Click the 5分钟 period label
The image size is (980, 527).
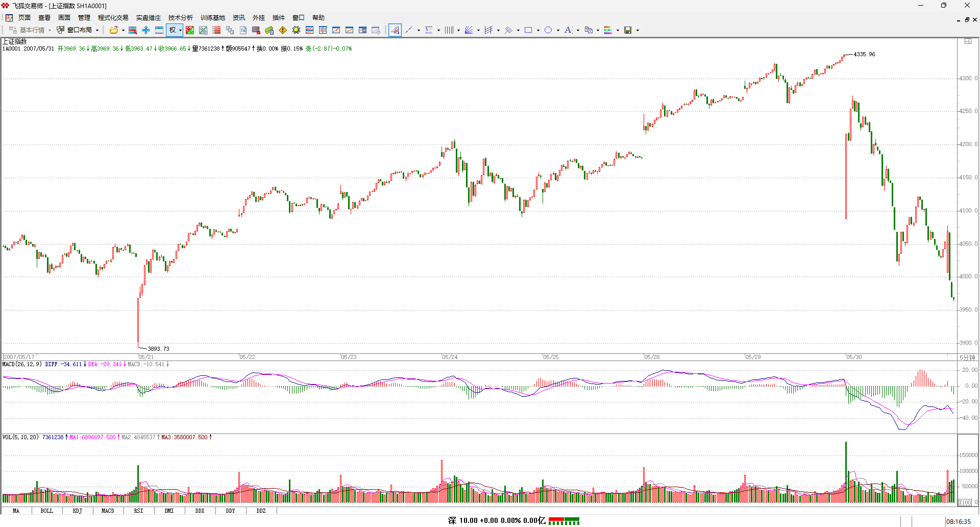pyautogui.click(x=967, y=357)
